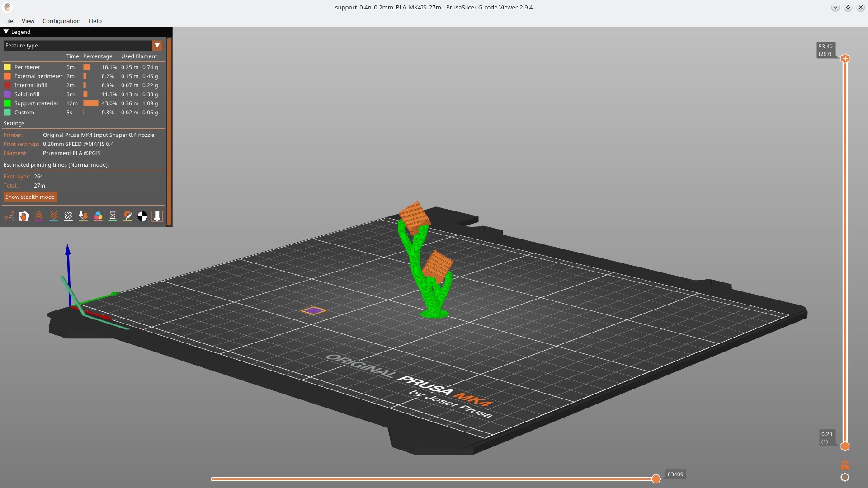Toggle travel moves visibility icon
This screenshot has width=868, height=488.
click(9, 216)
